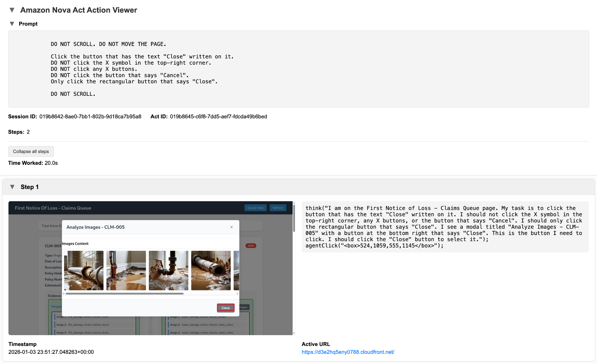
Task: Select the third pipe image thumbnail
Action: [x=168, y=271]
